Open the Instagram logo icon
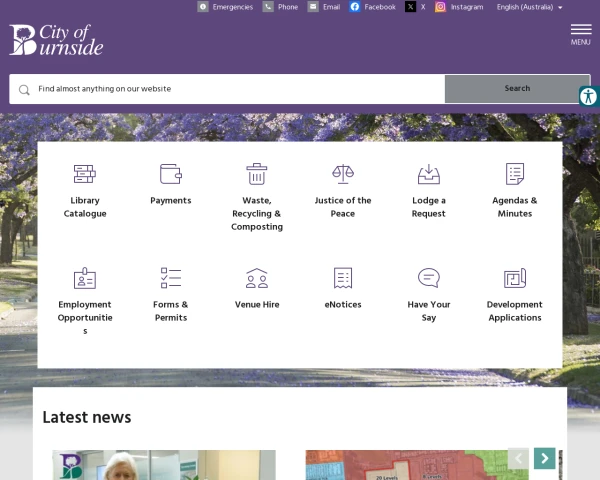This screenshot has width=600, height=480. coord(440,7)
